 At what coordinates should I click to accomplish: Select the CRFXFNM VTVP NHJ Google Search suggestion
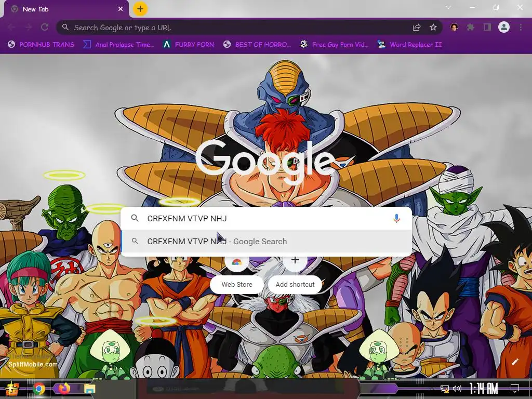267,241
